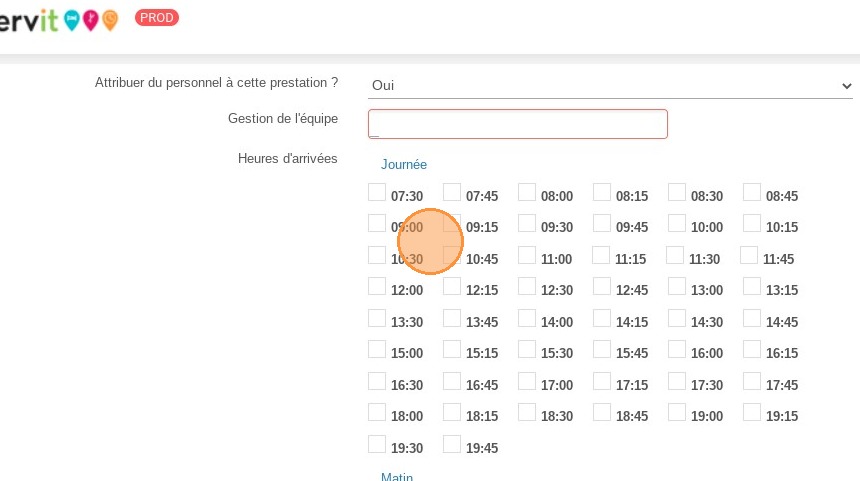This screenshot has width=860, height=481.
Task: Click the Matin link
Action: click(397, 477)
